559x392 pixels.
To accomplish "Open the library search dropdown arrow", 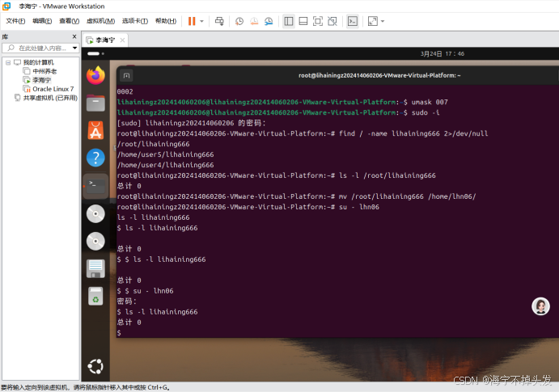I will [x=75, y=48].
